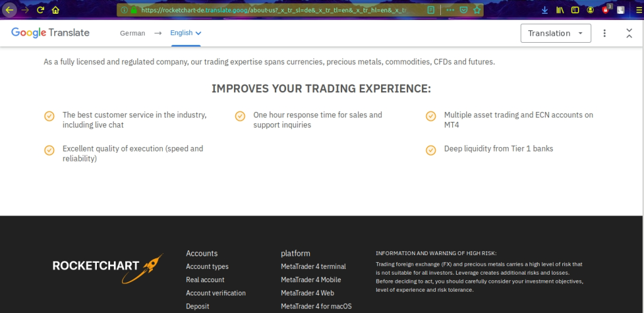
Task: Open the browser hamburger menu
Action: pos(638,10)
